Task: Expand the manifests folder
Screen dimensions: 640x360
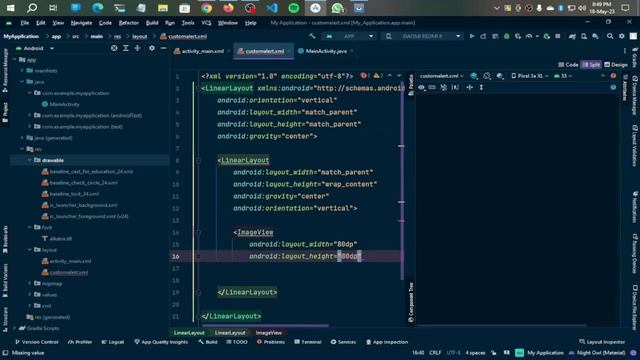Action: pos(22,71)
